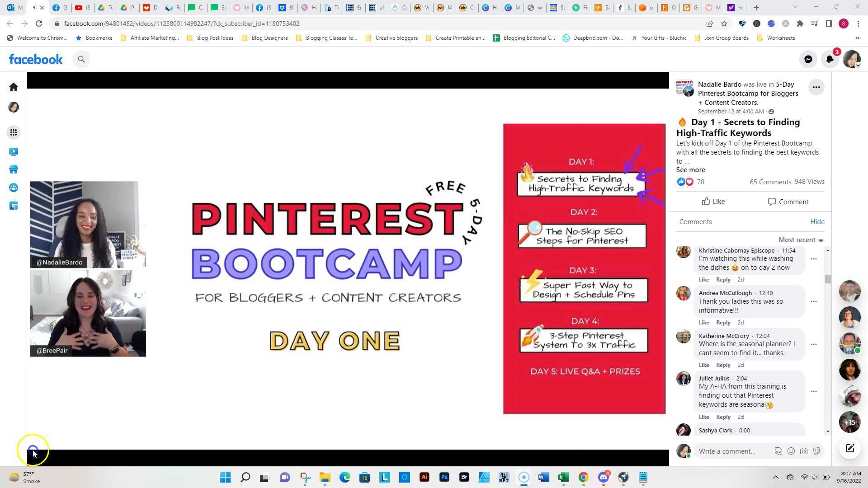Open a new browser tab
The width and height of the screenshot is (868, 488).
[x=756, y=8]
